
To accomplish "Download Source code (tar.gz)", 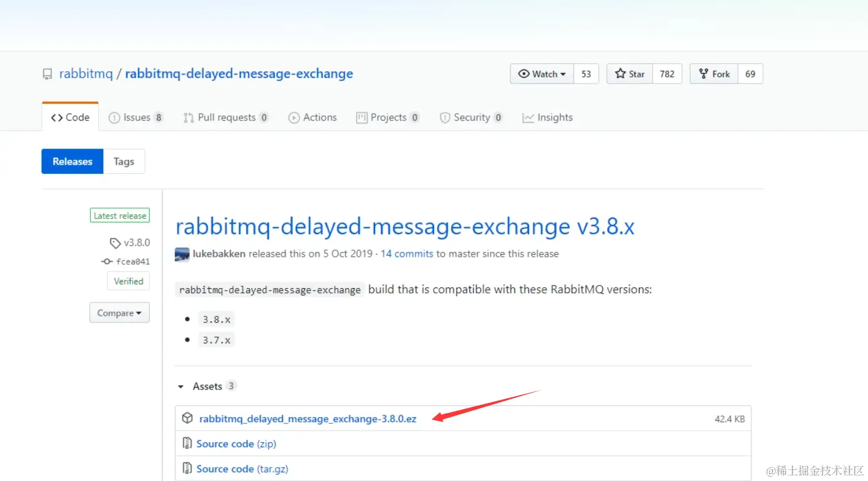I will coord(242,469).
